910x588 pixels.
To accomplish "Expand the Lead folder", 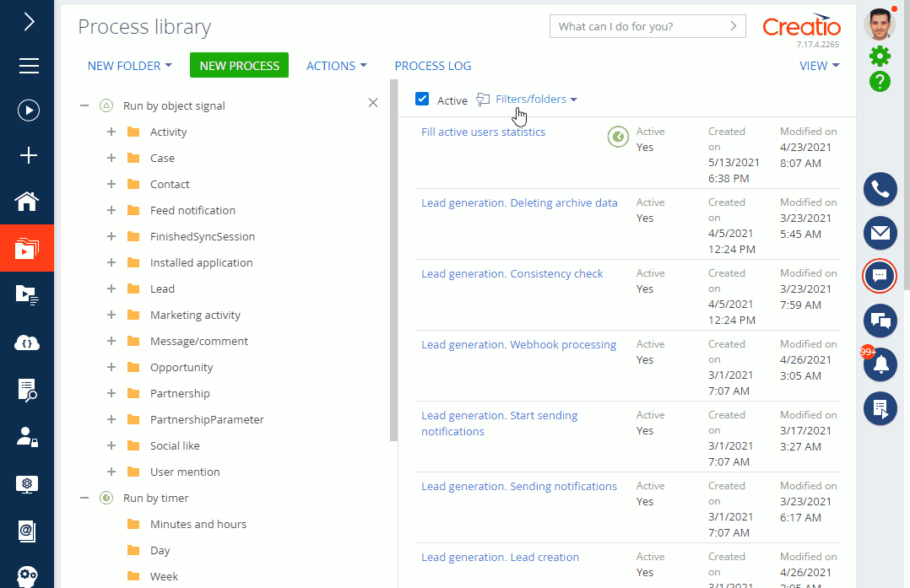I will (111, 289).
